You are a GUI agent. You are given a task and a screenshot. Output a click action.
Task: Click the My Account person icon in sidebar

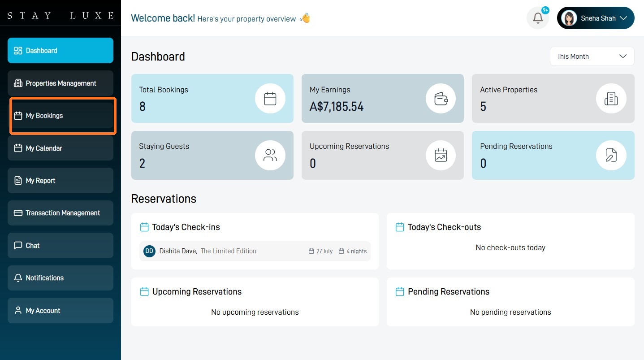(x=18, y=310)
